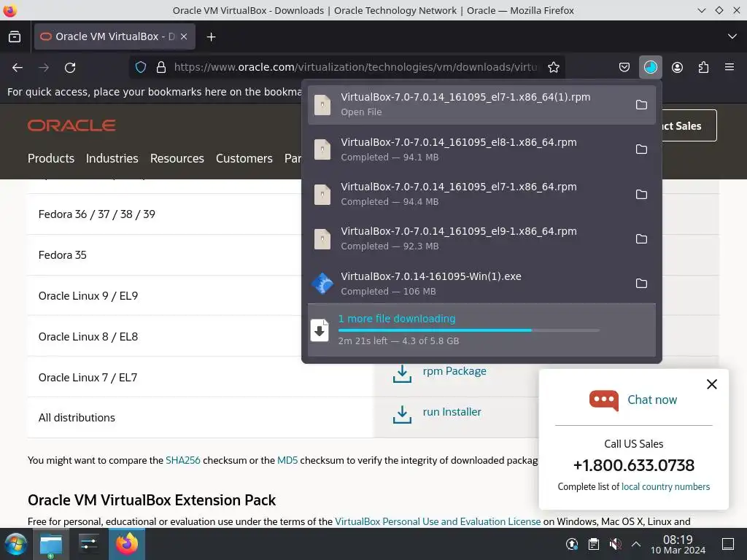Image resolution: width=747 pixels, height=560 pixels.
Task: Click the download progress bar
Action: (469, 330)
